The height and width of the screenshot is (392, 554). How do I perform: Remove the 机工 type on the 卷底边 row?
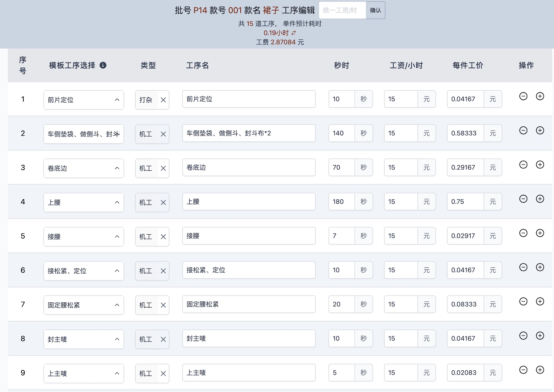coord(163,168)
